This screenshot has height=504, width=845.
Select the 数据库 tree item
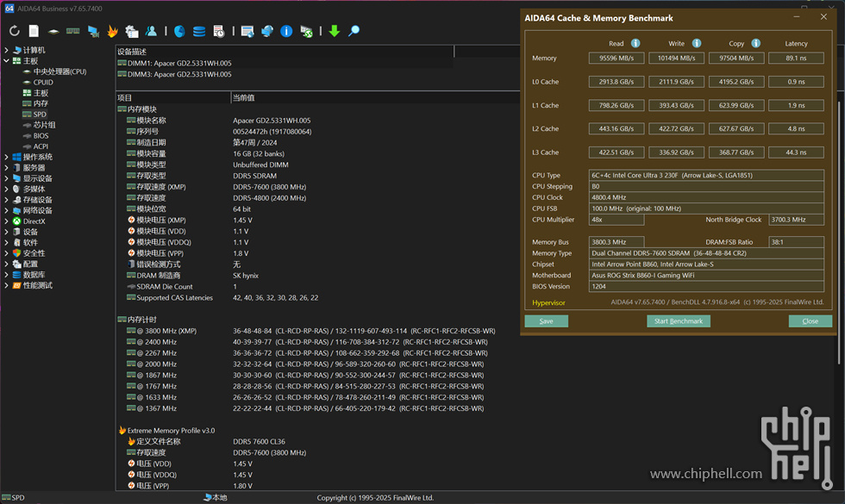click(x=34, y=275)
